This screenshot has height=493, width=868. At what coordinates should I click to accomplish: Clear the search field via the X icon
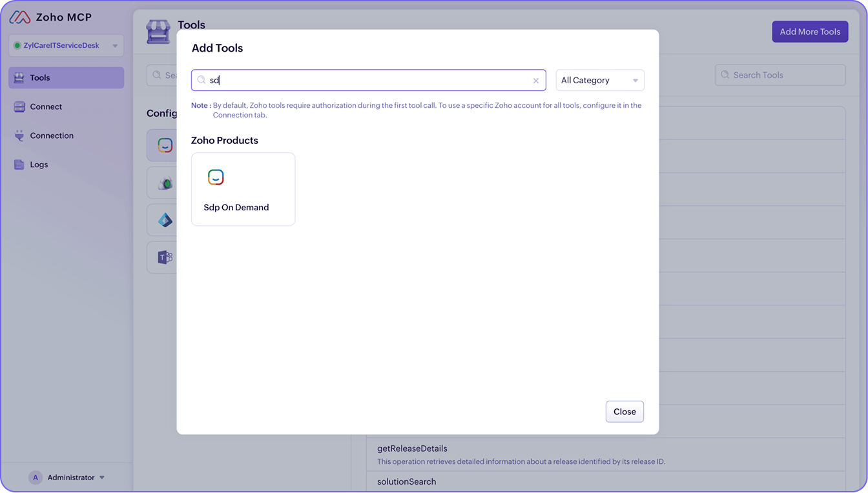(x=535, y=80)
